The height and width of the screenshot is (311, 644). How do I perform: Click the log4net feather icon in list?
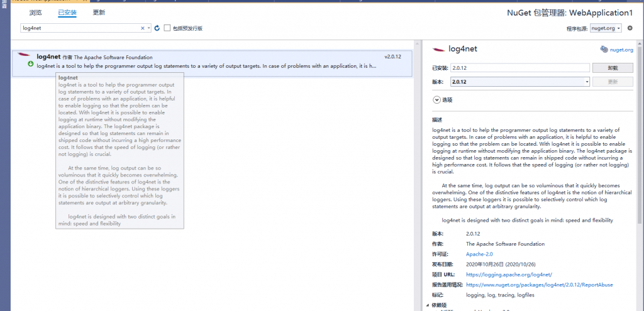tap(25, 55)
